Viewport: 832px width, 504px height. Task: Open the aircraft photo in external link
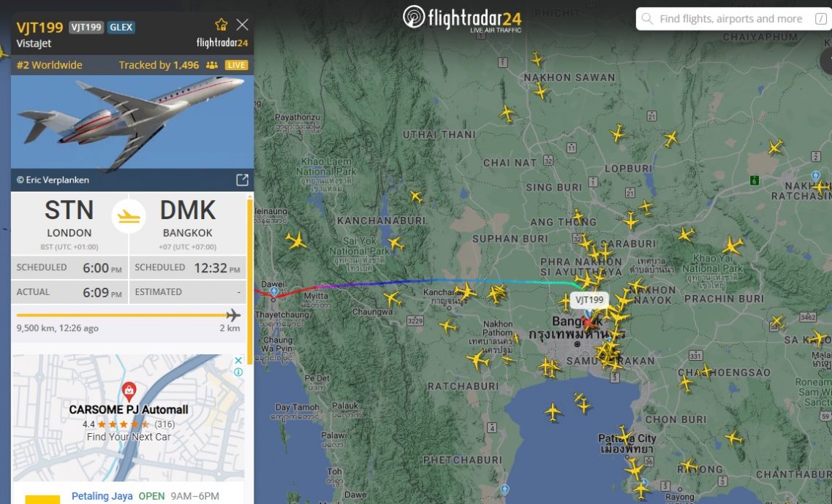click(242, 180)
